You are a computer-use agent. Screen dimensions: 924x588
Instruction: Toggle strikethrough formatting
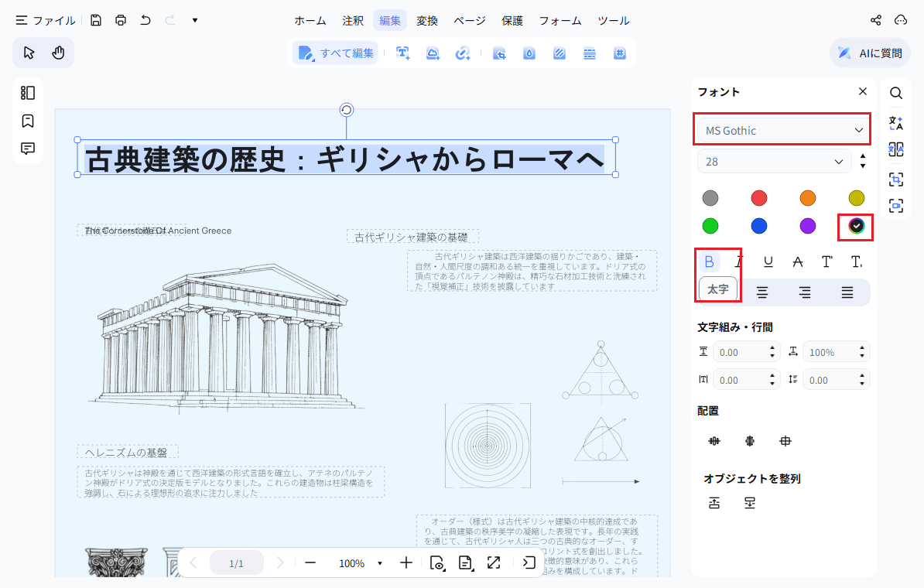(797, 262)
